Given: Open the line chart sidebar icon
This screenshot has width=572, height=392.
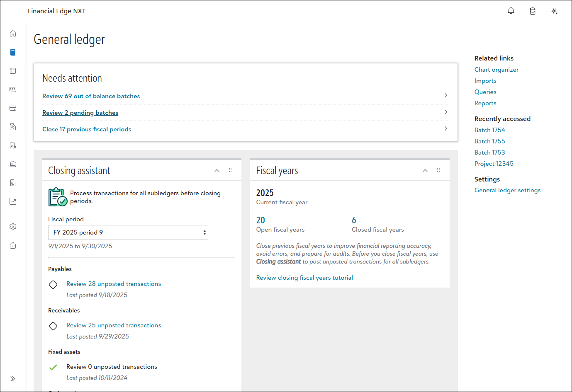Looking at the screenshot, I should point(13,201).
